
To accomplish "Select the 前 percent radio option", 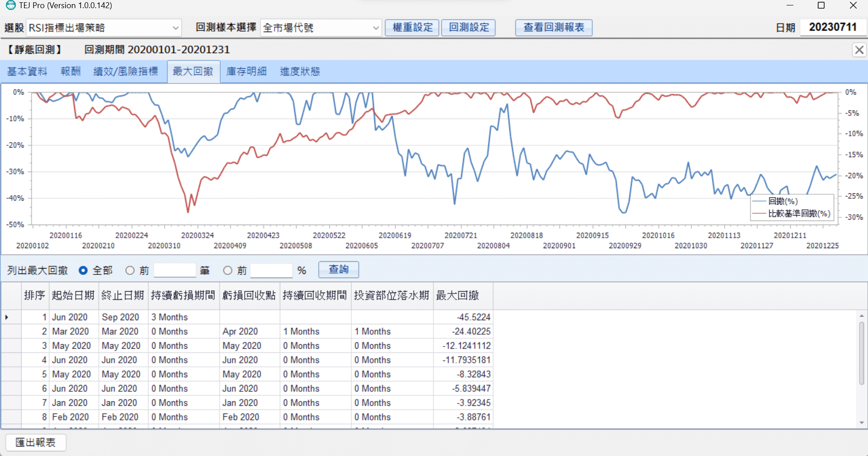I will pos(228,270).
